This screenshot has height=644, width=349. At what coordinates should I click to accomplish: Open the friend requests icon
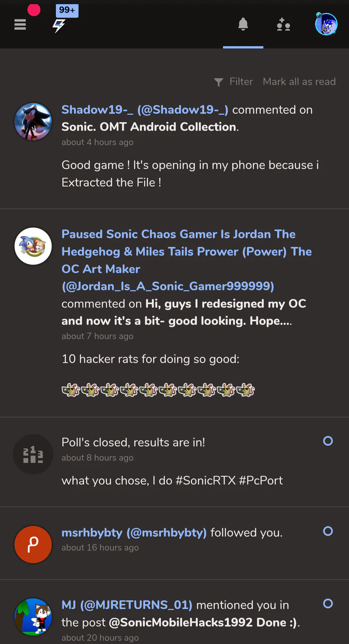click(x=283, y=25)
